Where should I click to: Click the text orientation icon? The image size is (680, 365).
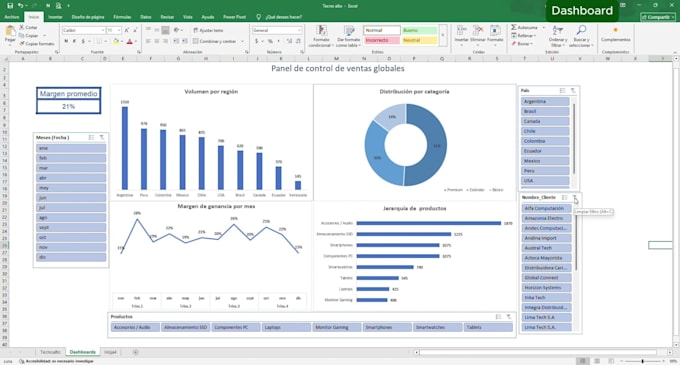(x=177, y=30)
